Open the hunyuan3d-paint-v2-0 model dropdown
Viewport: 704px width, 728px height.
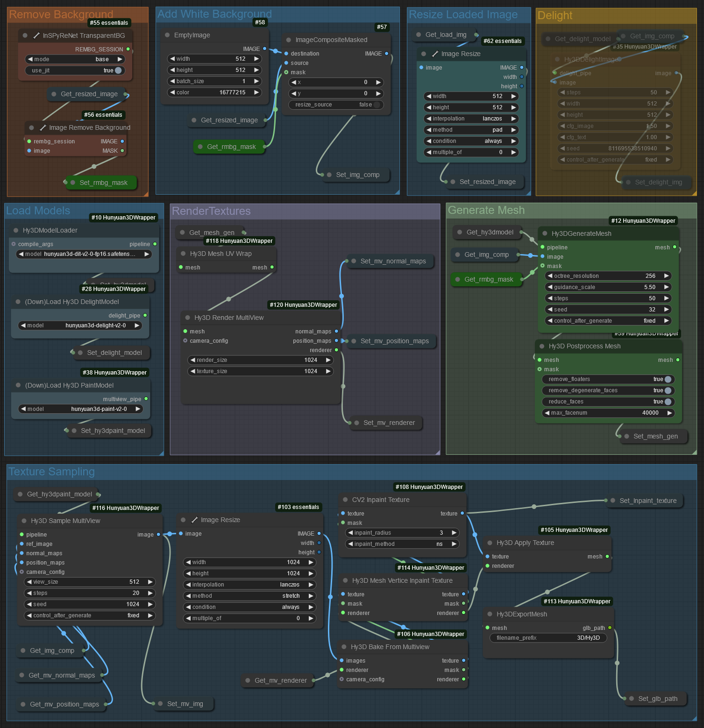coord(81,409)
